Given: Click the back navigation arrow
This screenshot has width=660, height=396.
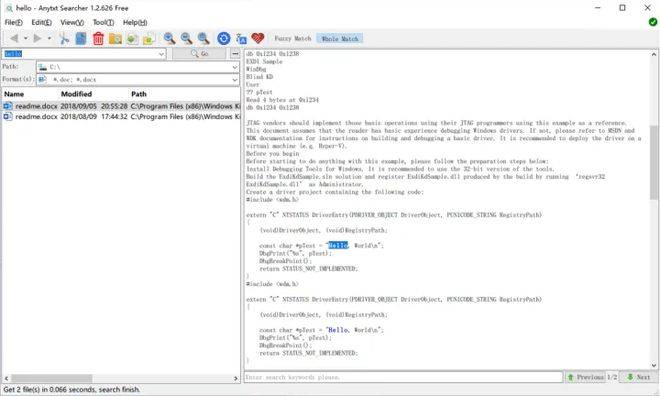Looking at the screenshot, I should pyautogui.click(x=14, y=38).
